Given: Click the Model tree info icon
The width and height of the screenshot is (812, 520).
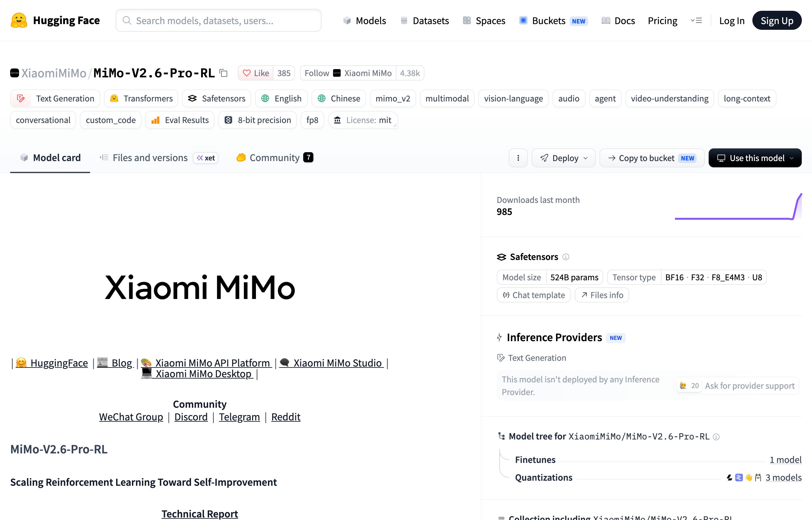Looking at the screenshot, I should pyautogui.click(x=716, y=437).
